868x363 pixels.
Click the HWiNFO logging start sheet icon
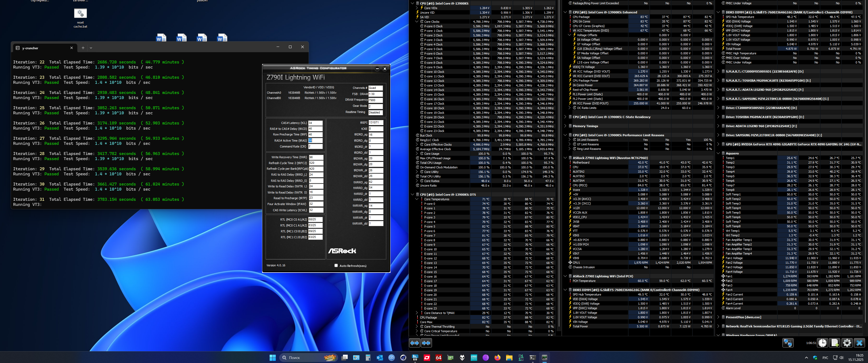pyautogui.click(x=835, y=343)
